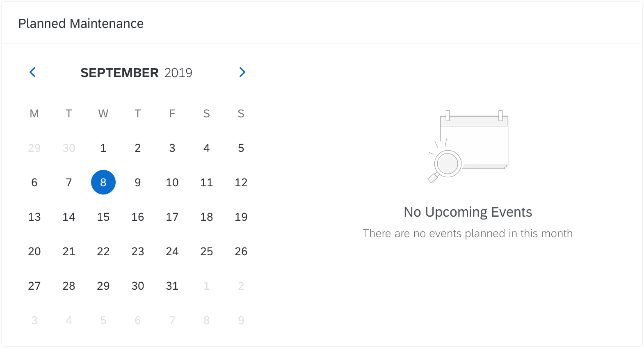644x348 pixels.
Task: Click greyed-out 30 from previous month
Action: point(69,148)
